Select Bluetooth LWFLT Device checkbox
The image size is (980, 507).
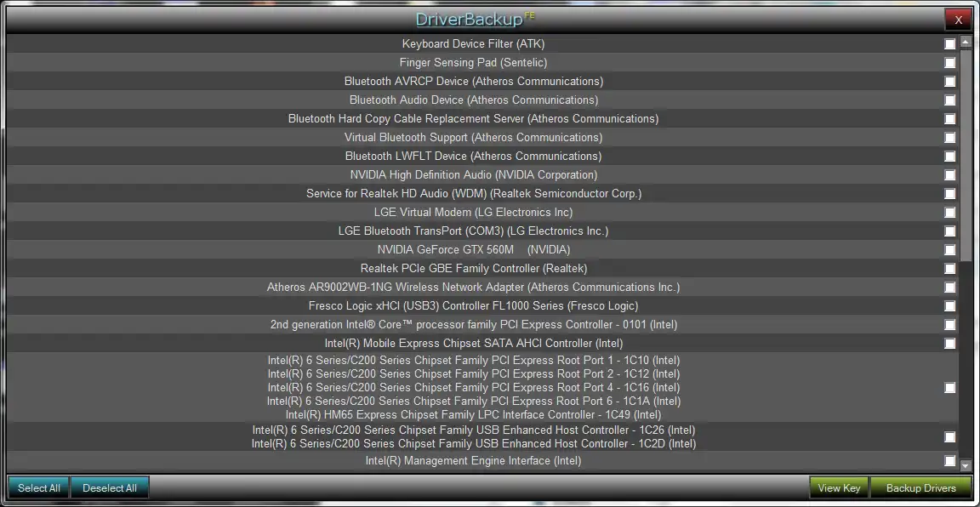click(950, 157)
